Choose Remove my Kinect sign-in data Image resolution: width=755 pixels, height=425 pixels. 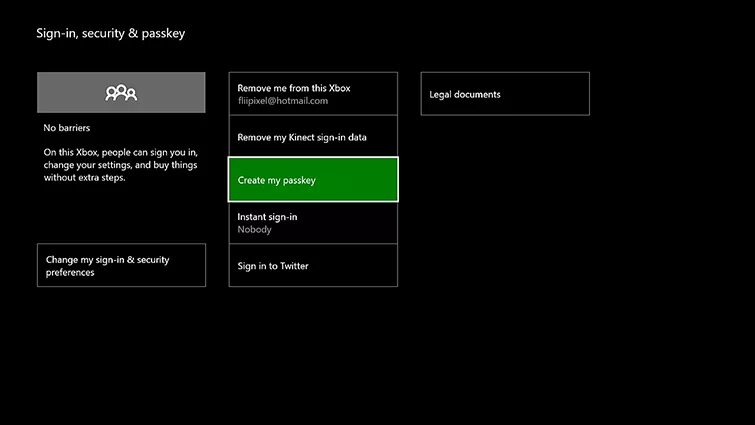point(313,136)
